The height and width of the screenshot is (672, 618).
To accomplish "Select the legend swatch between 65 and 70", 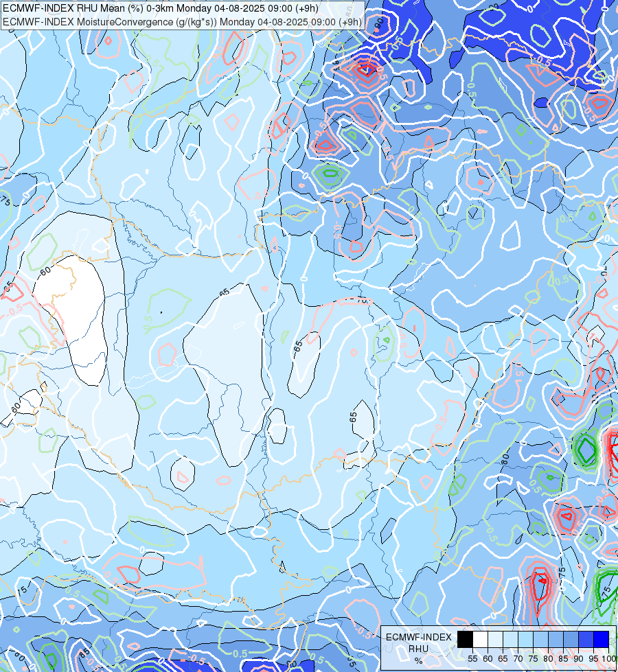I will click(x=510, y=639).
